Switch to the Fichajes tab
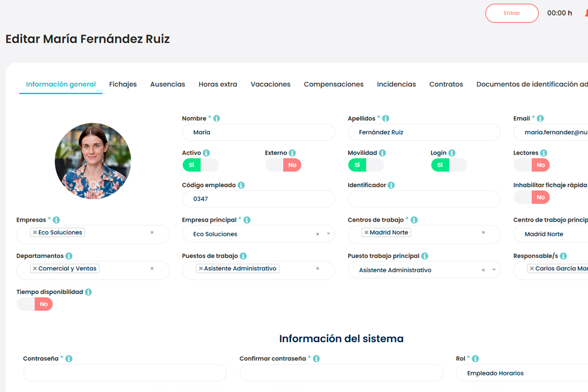Screen dimensions: 588x392 (x=123, y=84)
